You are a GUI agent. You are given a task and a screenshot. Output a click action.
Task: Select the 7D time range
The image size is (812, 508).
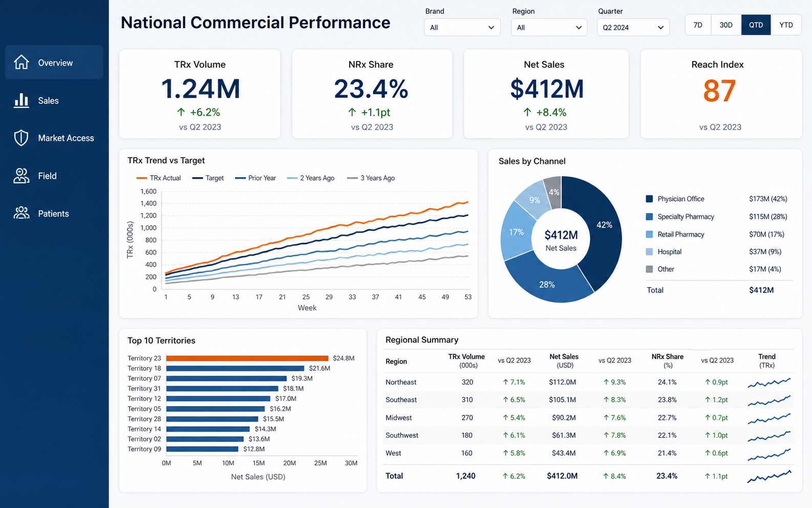click(x=698, y=25)
